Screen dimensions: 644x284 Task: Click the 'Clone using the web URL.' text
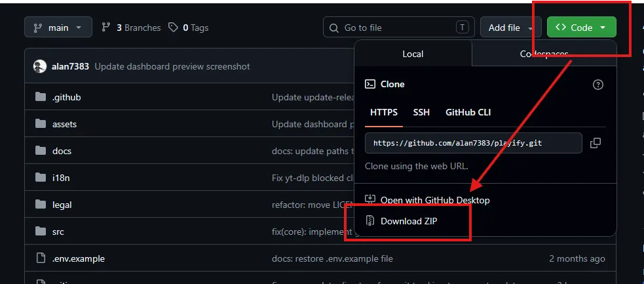coord(417,166)
